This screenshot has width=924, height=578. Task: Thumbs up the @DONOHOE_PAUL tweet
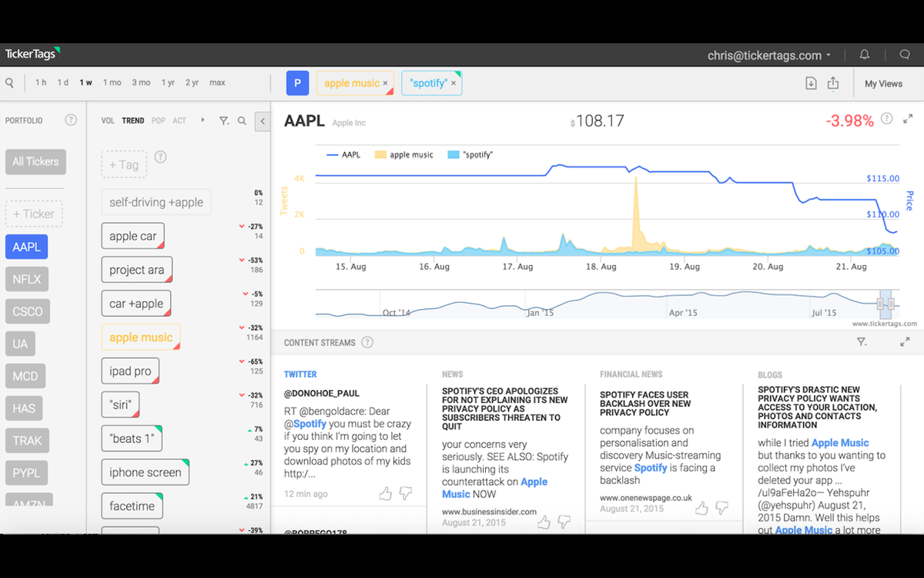(386, 493)
